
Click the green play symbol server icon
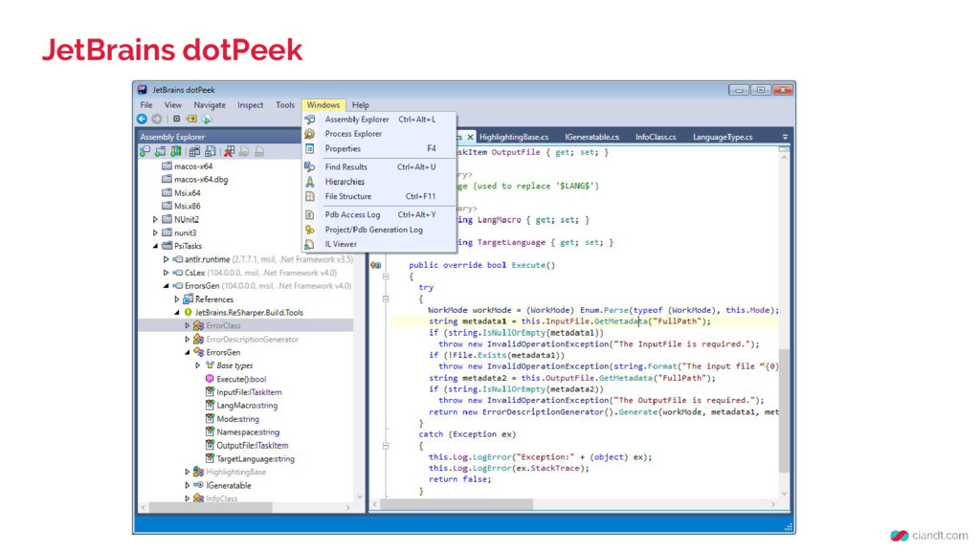pos(207,119)
